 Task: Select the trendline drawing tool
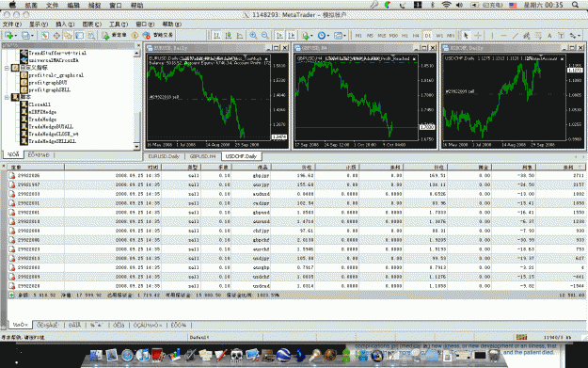click(x=516, y=35)
